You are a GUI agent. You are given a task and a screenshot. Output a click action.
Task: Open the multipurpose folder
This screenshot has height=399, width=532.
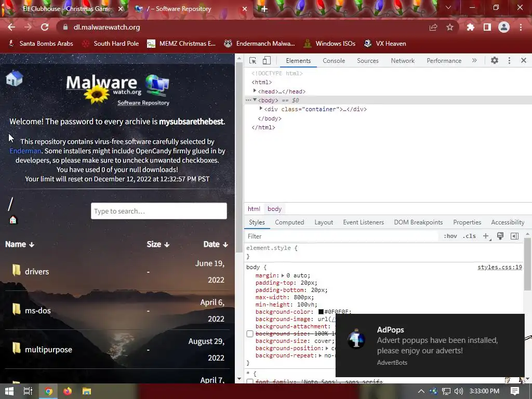point(48,350)
